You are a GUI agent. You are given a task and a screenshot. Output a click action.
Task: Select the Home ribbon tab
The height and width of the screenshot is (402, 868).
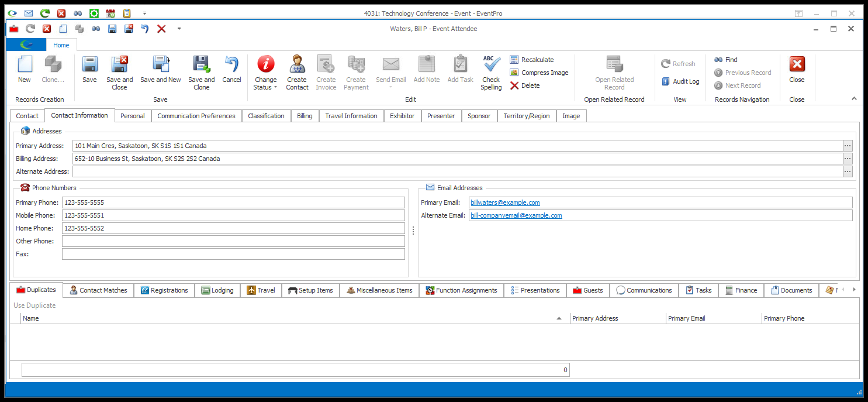coord(61,45)
